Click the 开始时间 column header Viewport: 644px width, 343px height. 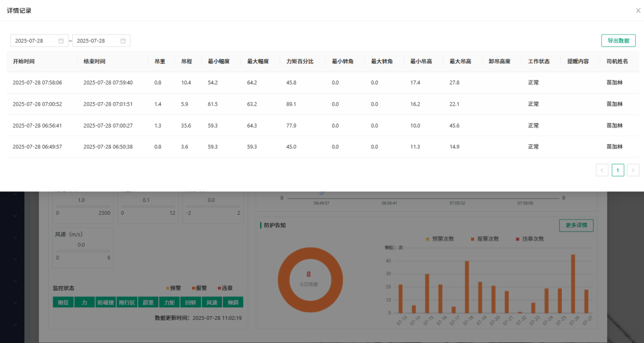click(23, 61)
